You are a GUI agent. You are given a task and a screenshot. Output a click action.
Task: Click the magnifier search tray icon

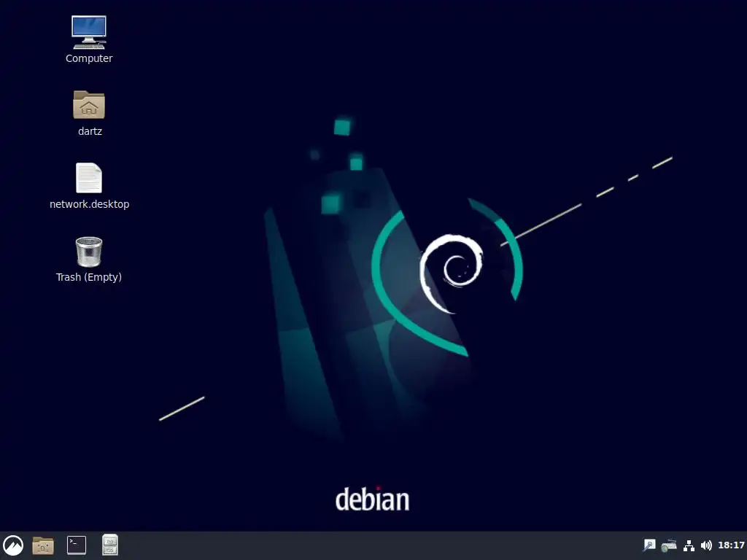tap(649, 545)
